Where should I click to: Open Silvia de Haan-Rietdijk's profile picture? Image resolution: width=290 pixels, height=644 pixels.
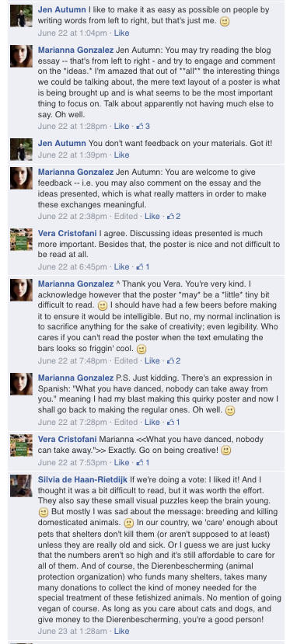pyautogui.click(x=21, y=486)
